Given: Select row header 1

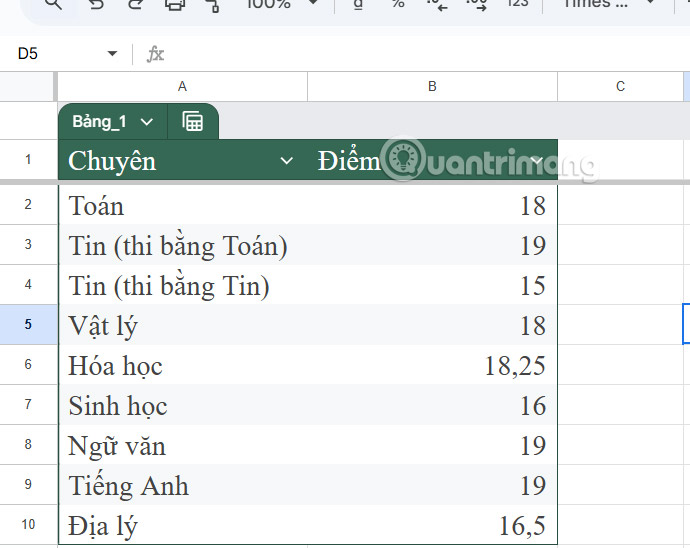Looking at the screenshot, I should (28, 160).
